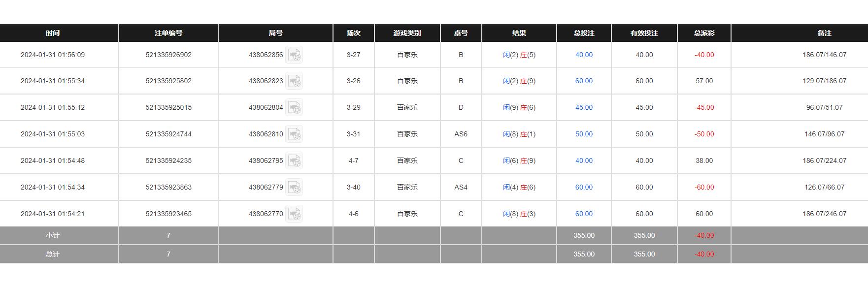Screen dimensions: 868x288
Task: Open video replay icon for round 438062779
Action: pos(294,188)
